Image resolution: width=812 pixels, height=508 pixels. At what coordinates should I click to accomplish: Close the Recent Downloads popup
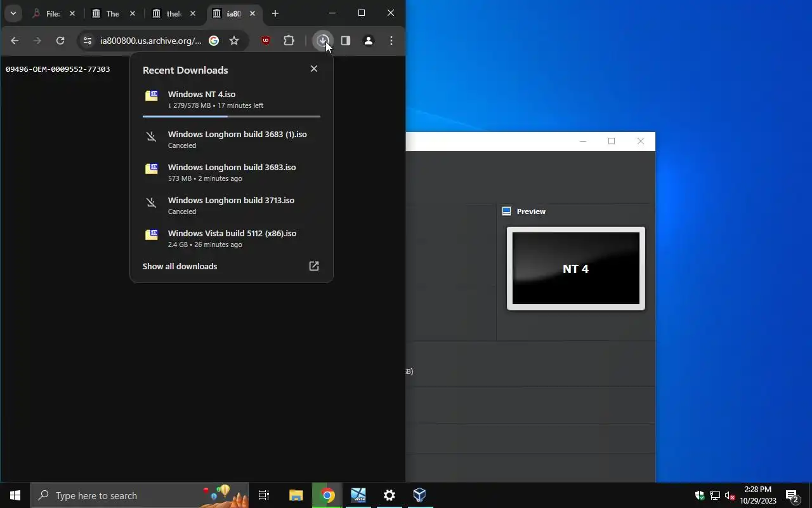(314, 69)
